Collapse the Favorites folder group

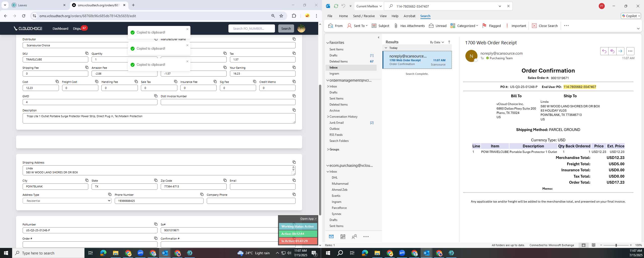[x=328, y=43]
